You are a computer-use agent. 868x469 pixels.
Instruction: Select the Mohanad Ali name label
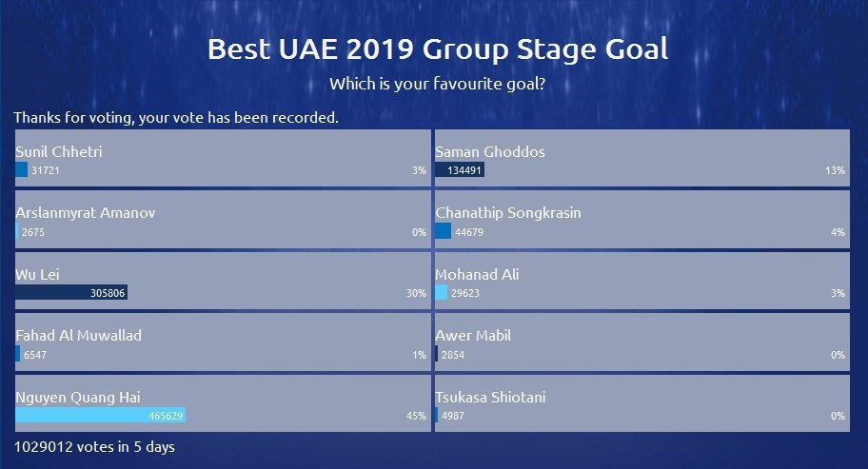point(477,275)
